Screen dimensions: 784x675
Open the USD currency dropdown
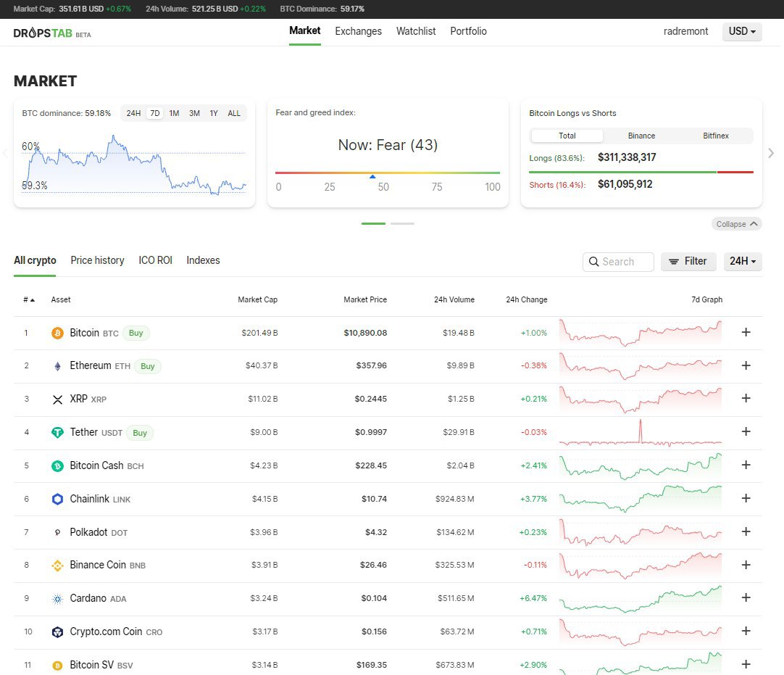(742, 31)
